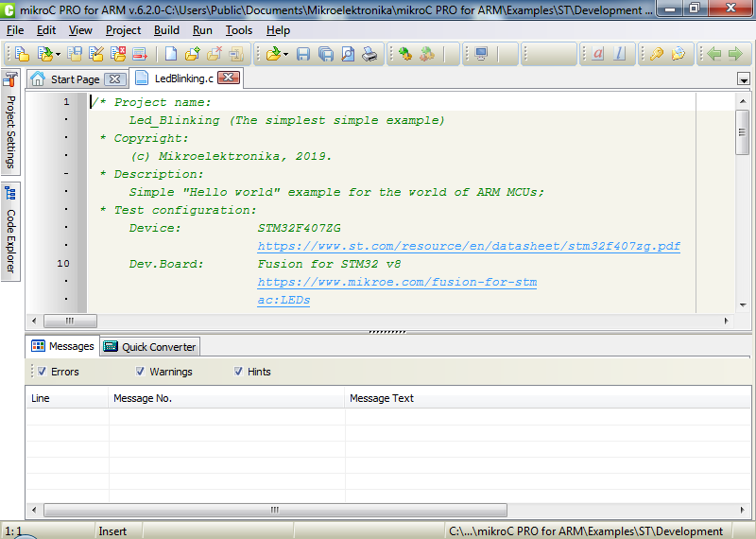
Task: Click the green Back arrow icon
Action: point(714,54)
